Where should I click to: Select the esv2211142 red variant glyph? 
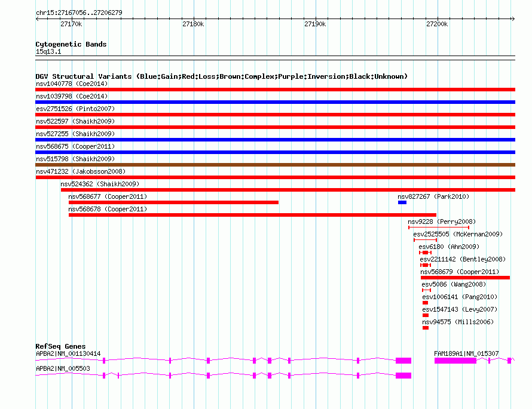(426, 265)
